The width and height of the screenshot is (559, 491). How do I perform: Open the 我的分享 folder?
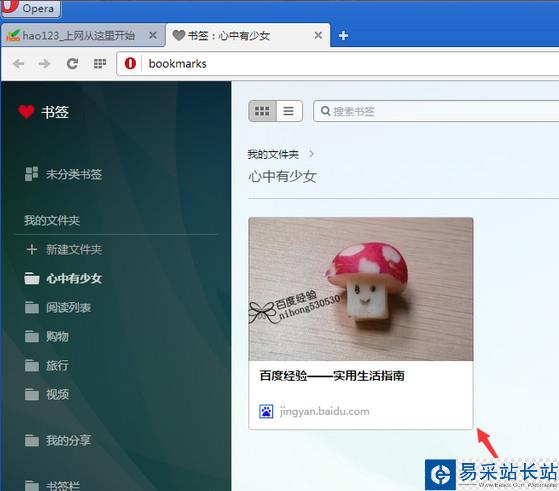[58, 441]
